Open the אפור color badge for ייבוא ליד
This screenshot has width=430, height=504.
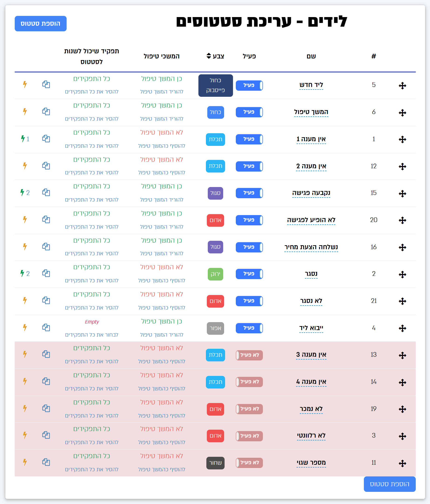[215, 328]
